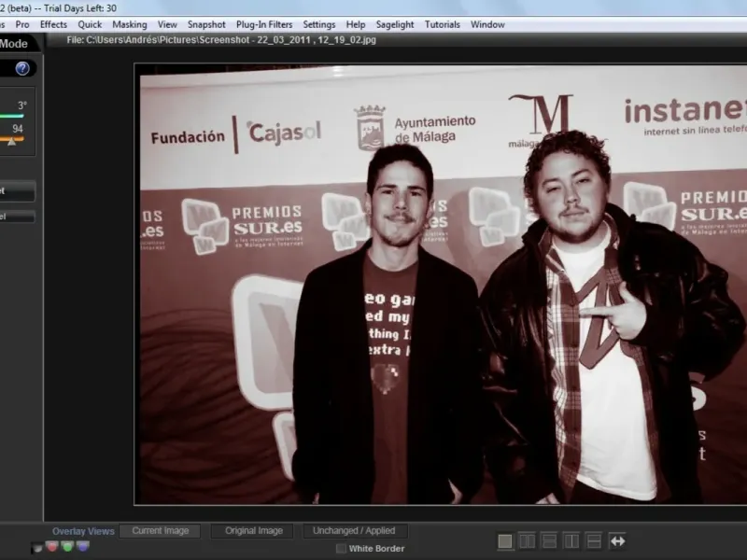Click the Mode tab header
747x560 pixels.
click(x=14, y=44)
